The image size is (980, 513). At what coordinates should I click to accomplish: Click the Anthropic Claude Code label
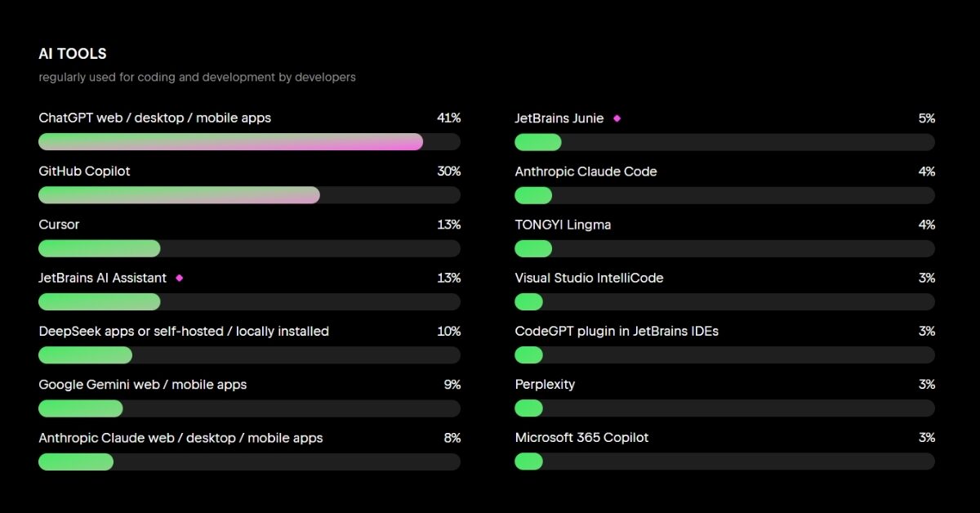[586, 172]
